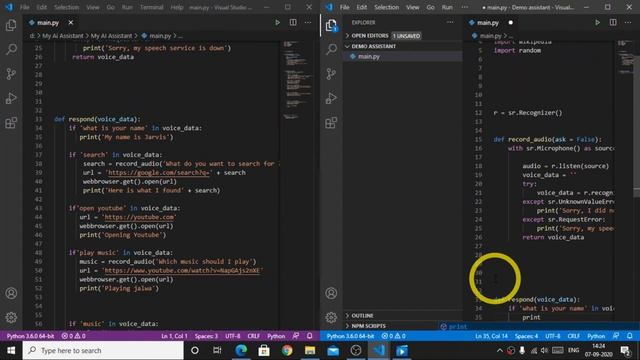640x360 pixels.
Task: Open Extensions in left VS Code window
Action: [11, 123]
